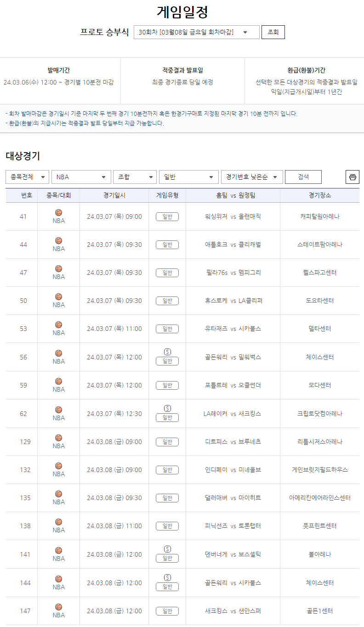Screen dimensions: 364x627
Task: Click the basketball icon in game 41 row
Action: click(x=58, y=213)
